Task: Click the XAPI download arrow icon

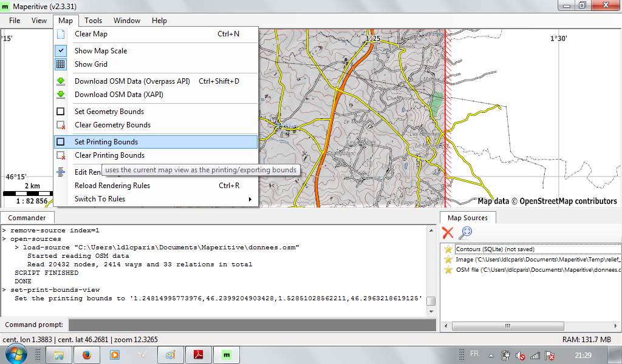Action: 61,95
